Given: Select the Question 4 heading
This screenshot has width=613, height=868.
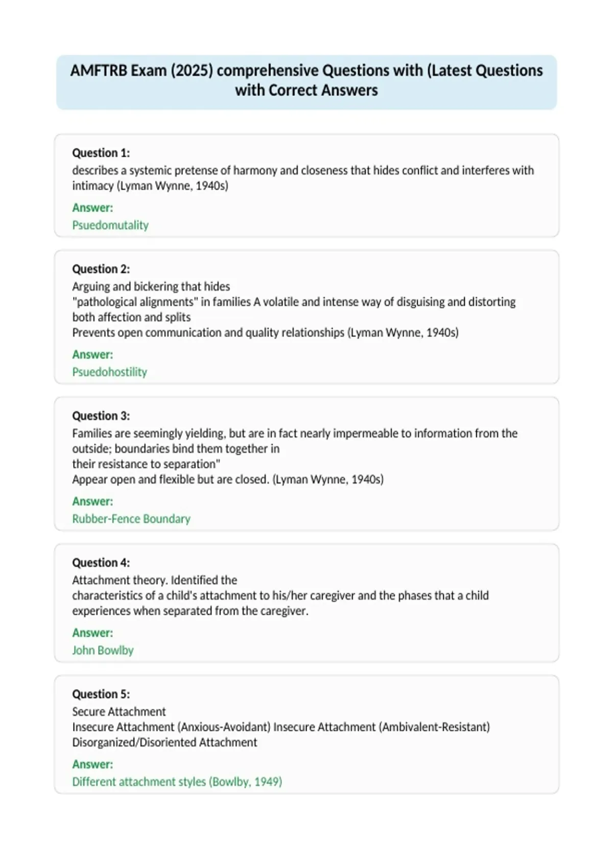Looking at the screenshot, I should (101, 563).
